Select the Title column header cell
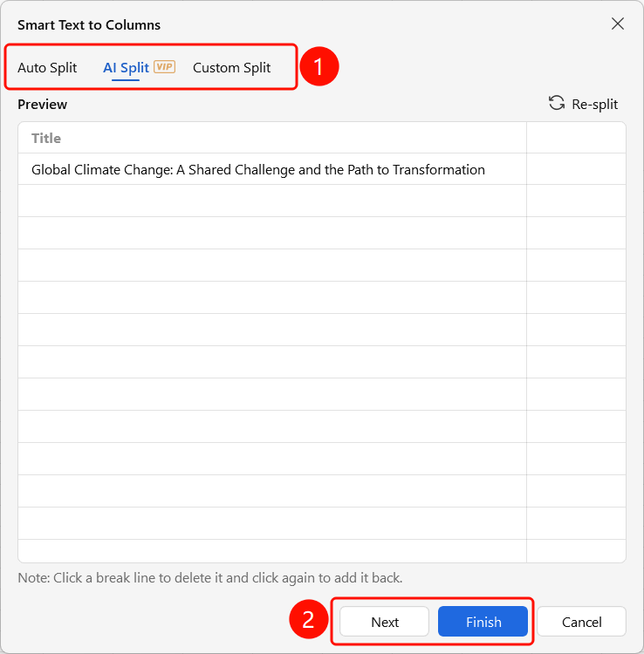Image resolution: width=644 pixels, height=654 pixels. (x=272, y=138)
